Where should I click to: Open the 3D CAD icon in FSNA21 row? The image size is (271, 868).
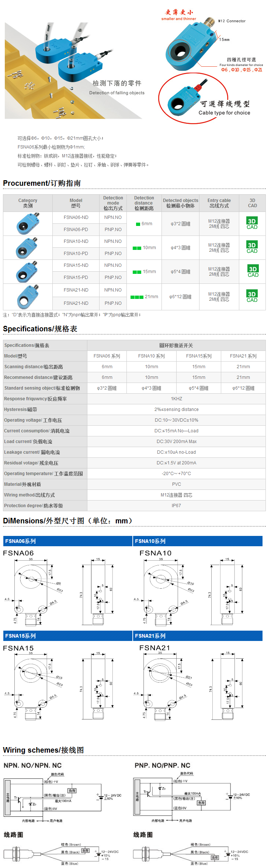pos(252,296)
